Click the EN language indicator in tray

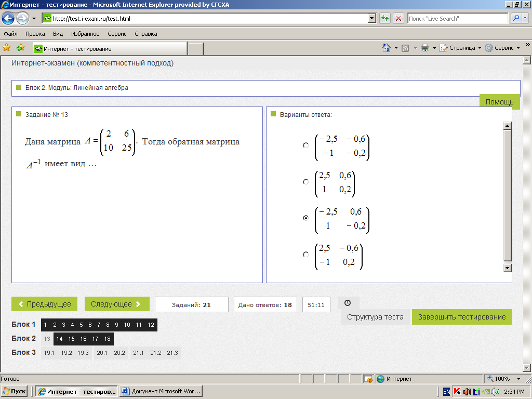coord(446,392)
